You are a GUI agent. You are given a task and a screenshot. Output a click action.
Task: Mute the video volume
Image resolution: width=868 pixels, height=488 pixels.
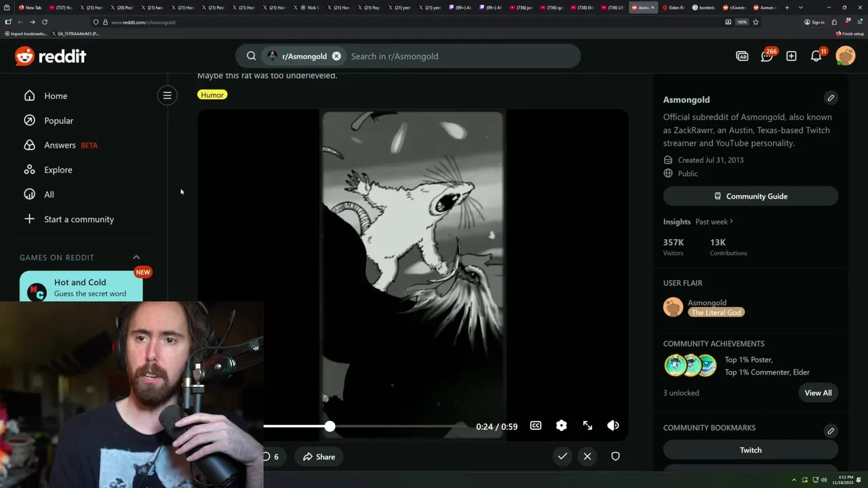(613, 426)
